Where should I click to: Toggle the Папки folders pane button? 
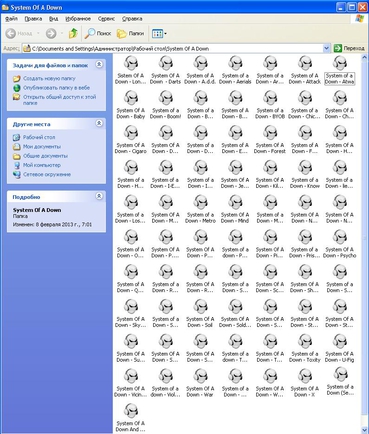coord(130,33)
